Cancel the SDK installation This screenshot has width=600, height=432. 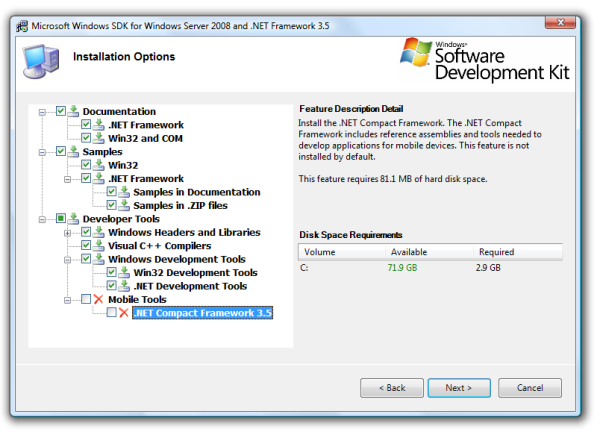coord(530,388)
